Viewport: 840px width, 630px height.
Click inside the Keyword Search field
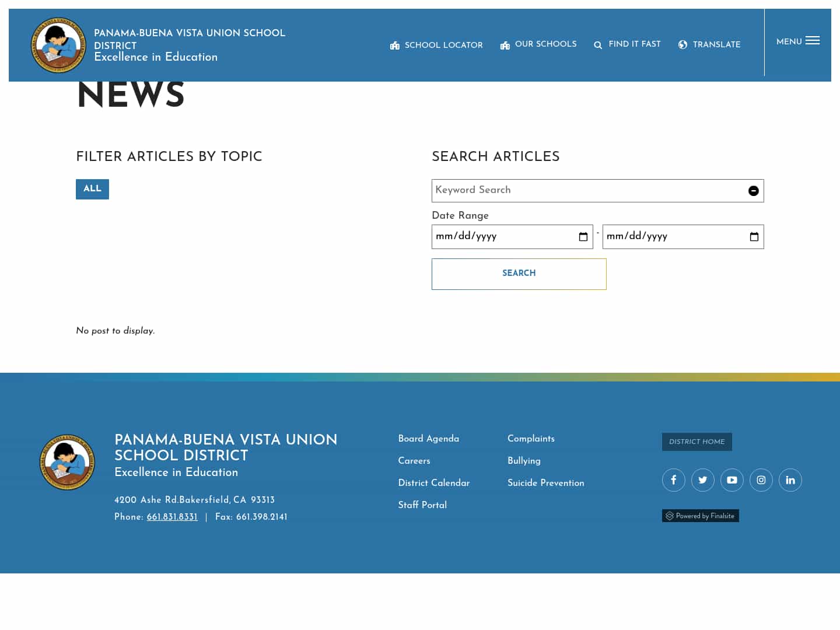point(554,191)
